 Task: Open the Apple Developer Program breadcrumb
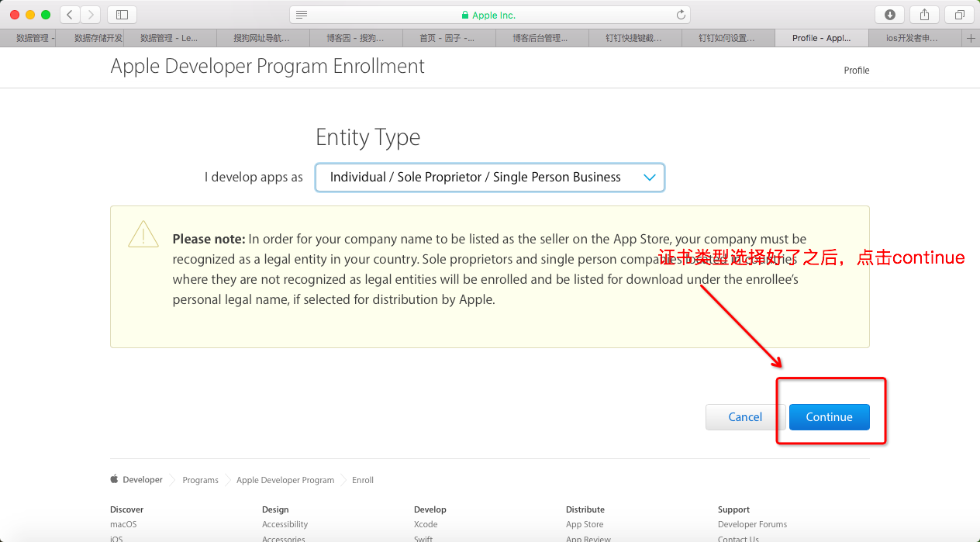pos(285,480)
